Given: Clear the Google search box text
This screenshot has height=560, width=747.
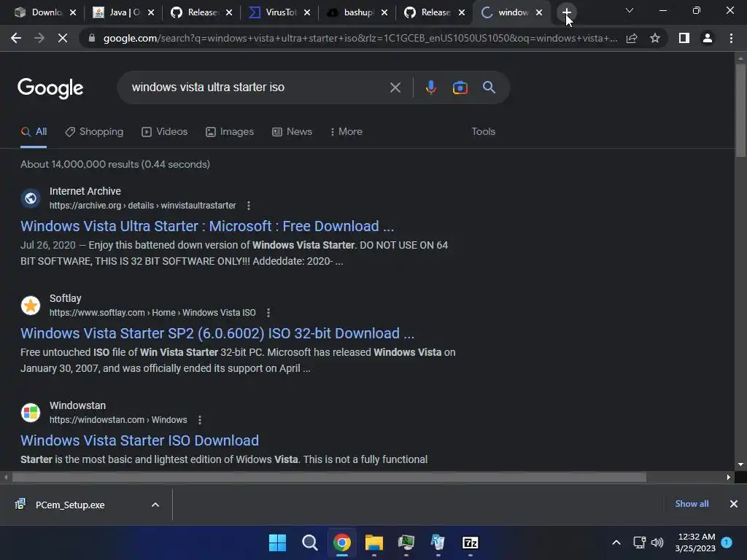Looking at the screenshot, I should tap(395, 87).
